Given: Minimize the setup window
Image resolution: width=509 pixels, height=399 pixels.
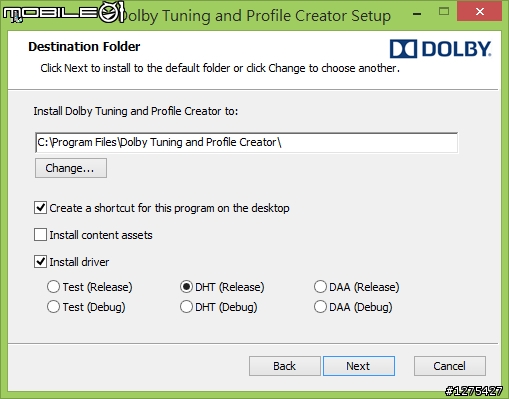Looking at the screenshot, I should click(417, 13).
